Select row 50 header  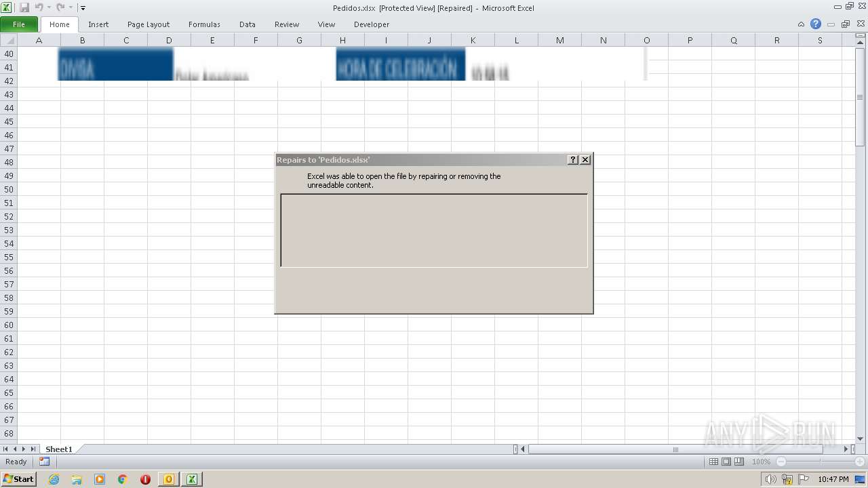[9, 189]
